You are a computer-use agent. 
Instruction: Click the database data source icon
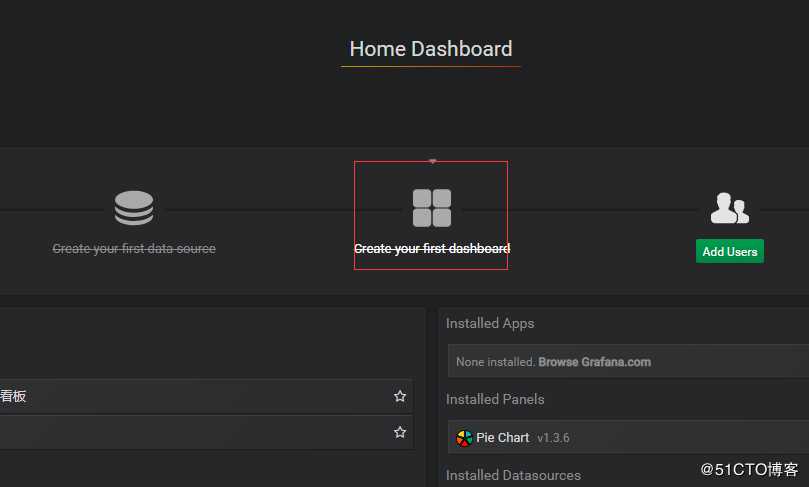tap(134, 208)
